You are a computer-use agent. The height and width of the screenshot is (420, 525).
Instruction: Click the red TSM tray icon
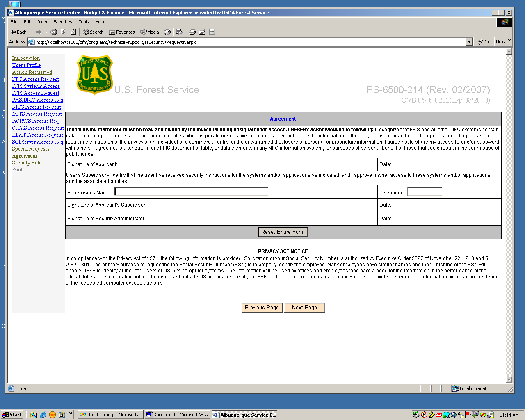tap(439, 415)
